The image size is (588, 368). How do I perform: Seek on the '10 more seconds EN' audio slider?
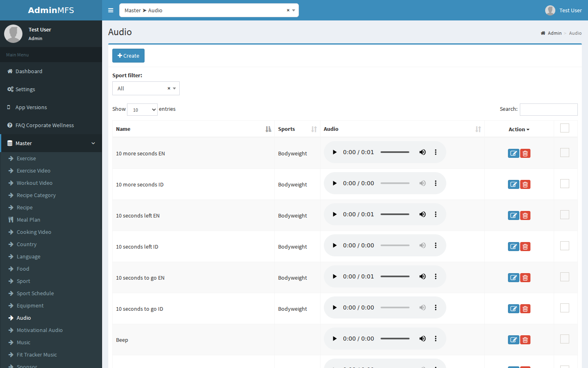click(x=395, y=152)
